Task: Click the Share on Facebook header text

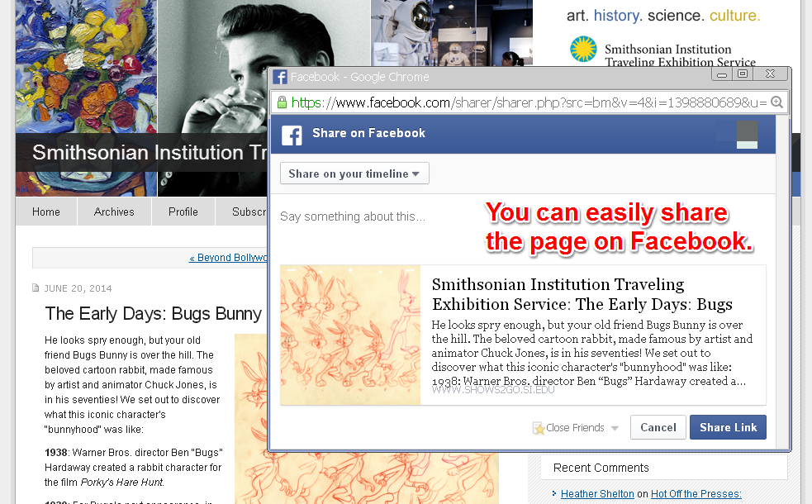Action: pos(368,133)
